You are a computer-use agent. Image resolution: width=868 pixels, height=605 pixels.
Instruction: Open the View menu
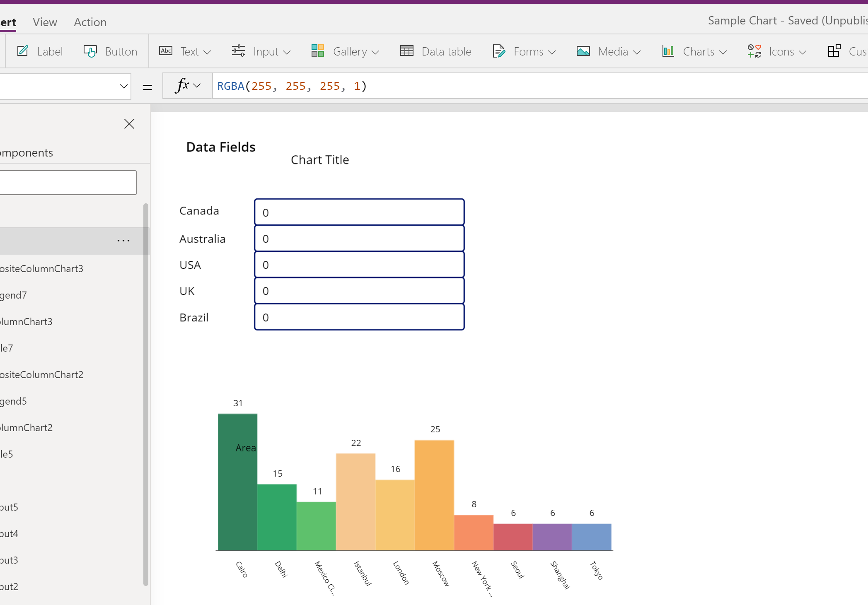(x=45, y=22)
